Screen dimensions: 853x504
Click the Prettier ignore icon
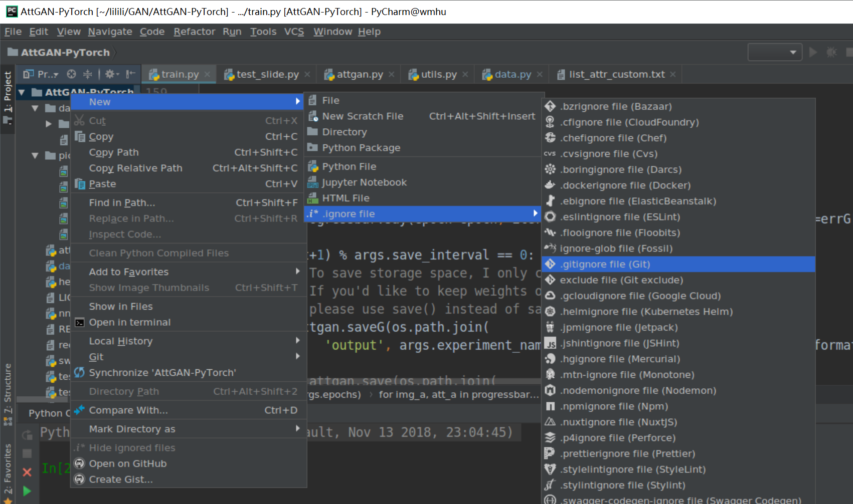550,453
